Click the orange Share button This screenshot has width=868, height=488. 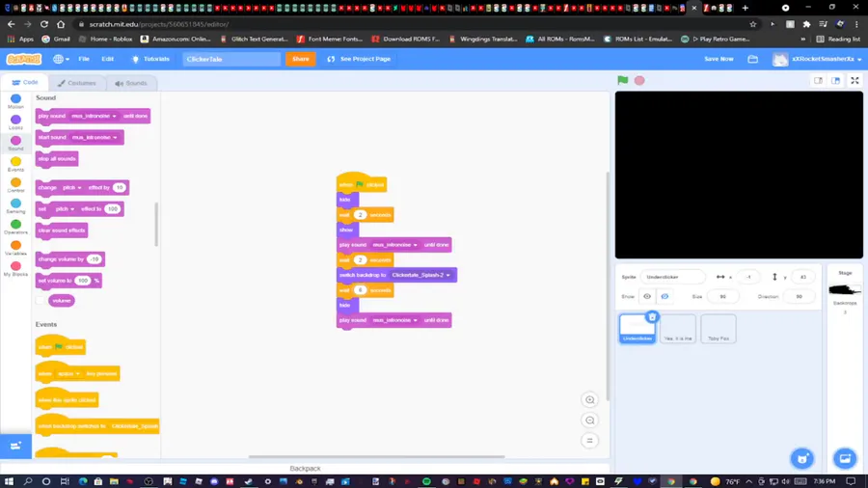tap(301, 59)
